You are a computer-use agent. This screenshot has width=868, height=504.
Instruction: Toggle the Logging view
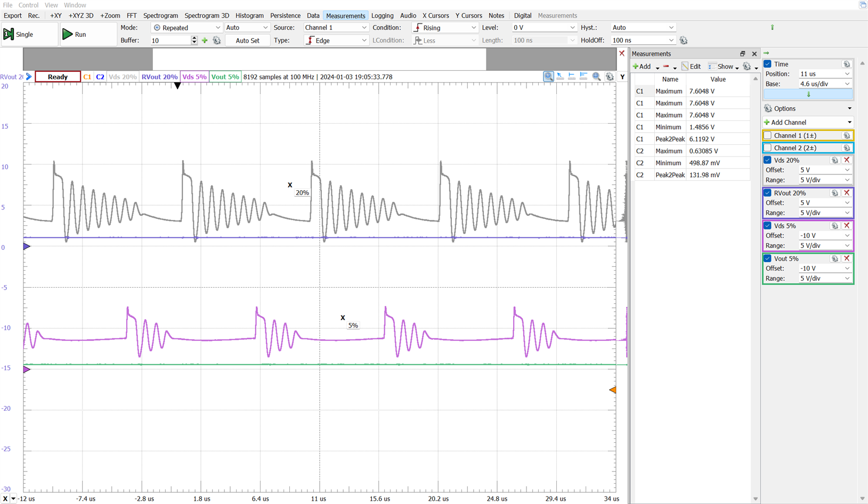[382, 15]
